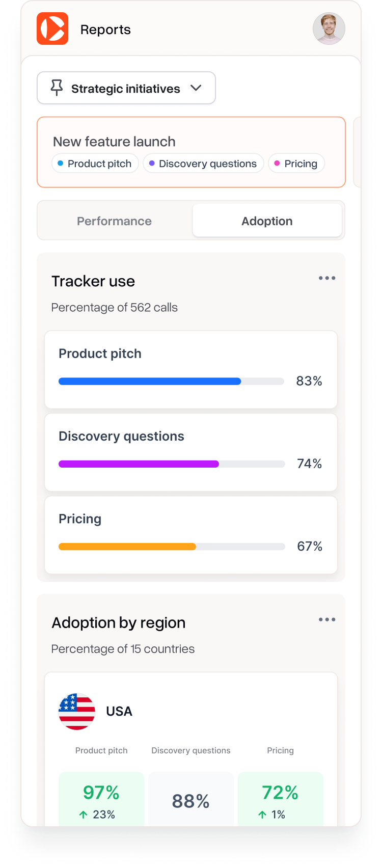Click the USA flag icon
The image size is (382, 868).
tap(77, 711)
